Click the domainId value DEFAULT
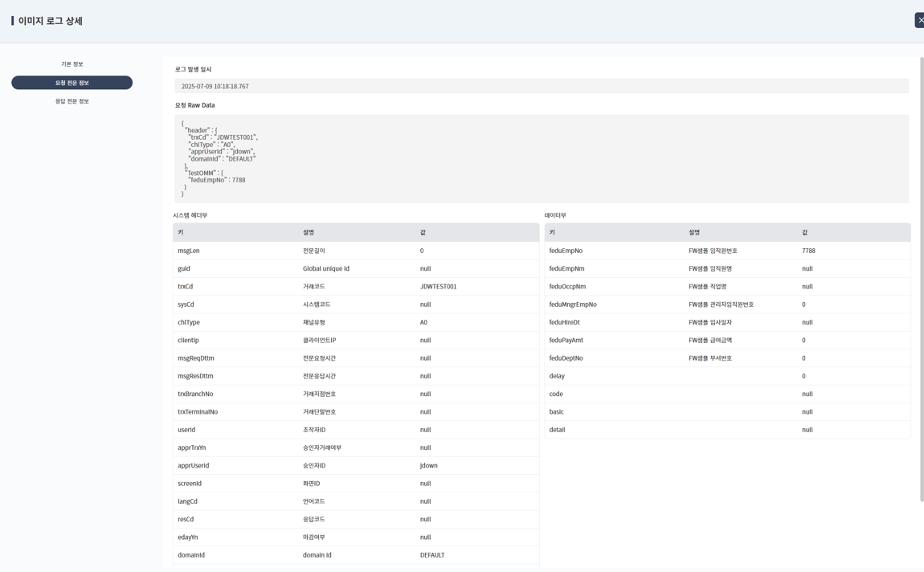This screenshot has width=924, height=572. pos(432,555)
